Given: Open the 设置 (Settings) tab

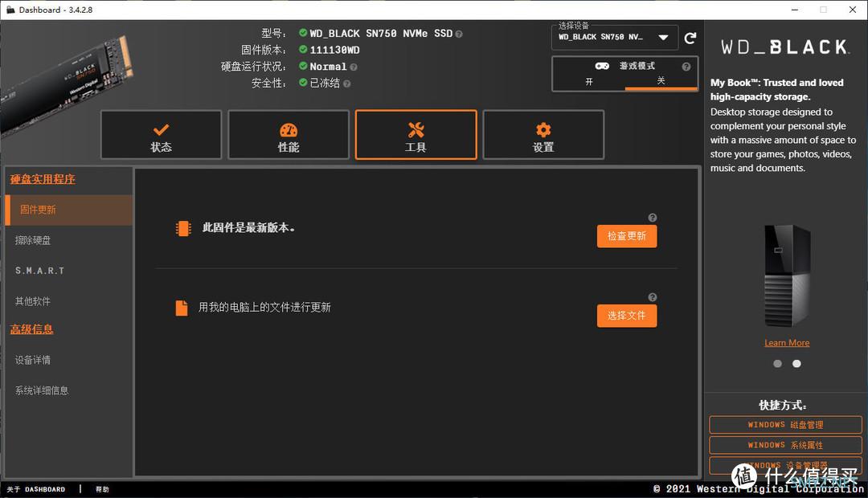Looking at the screenshot, I should click(543, 135).
